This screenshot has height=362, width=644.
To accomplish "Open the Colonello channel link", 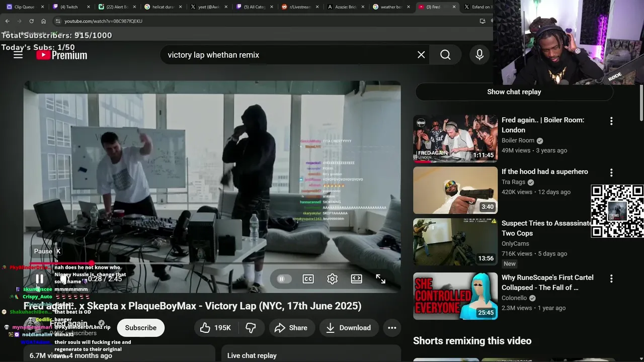I will point(514,298).
